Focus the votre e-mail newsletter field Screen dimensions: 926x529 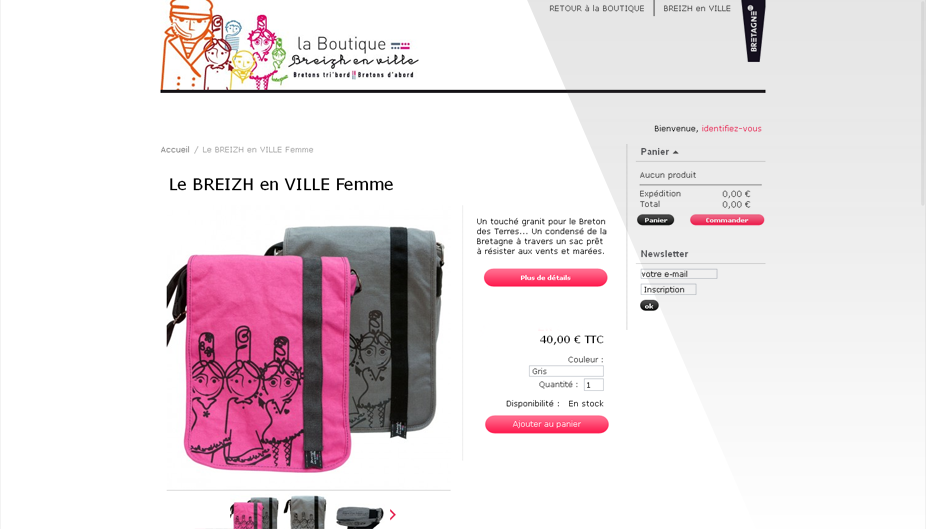679,274
